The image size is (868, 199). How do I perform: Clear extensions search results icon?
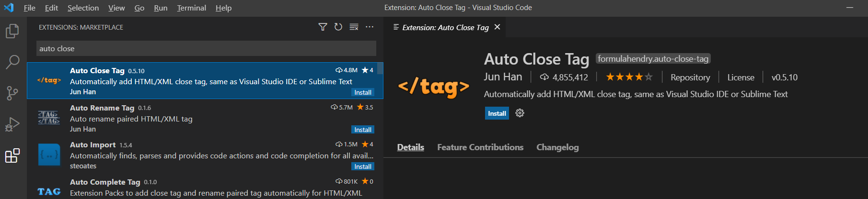click(354, 27)
